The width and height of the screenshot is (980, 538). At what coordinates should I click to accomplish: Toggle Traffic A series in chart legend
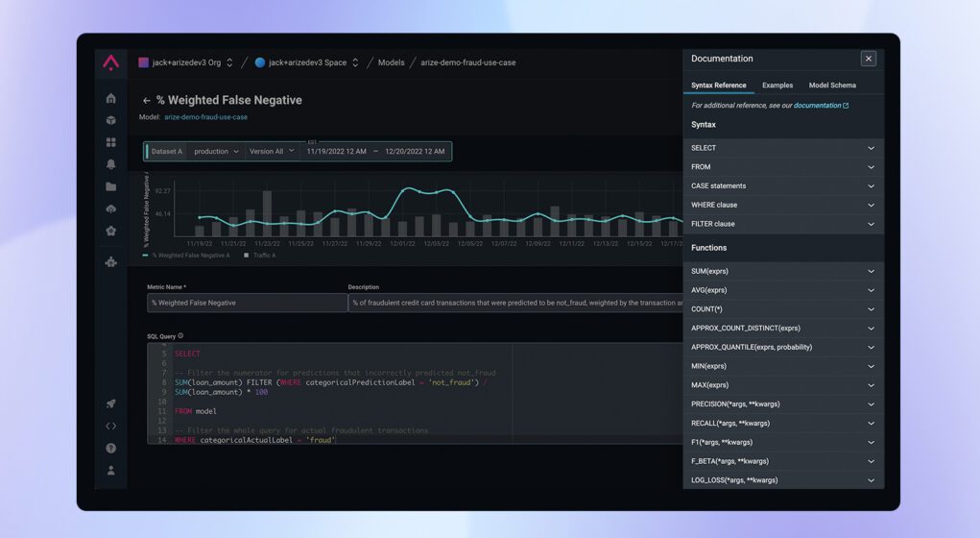point(259,256)
